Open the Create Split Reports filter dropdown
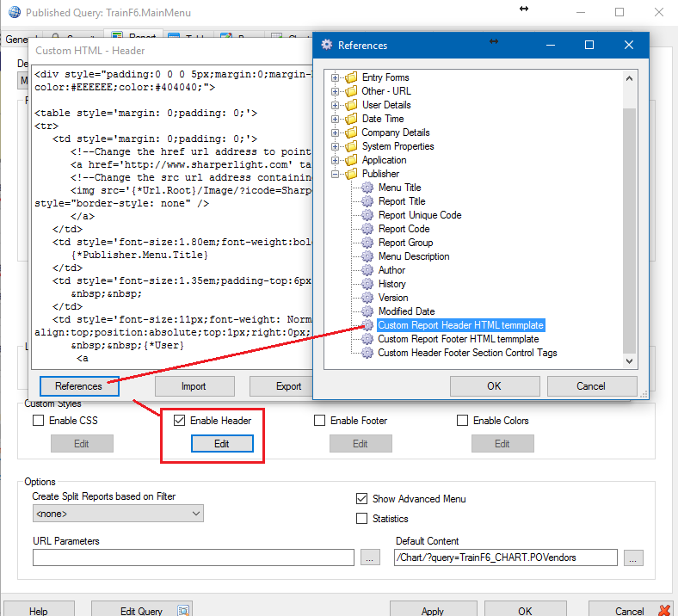 pos(118,514)
